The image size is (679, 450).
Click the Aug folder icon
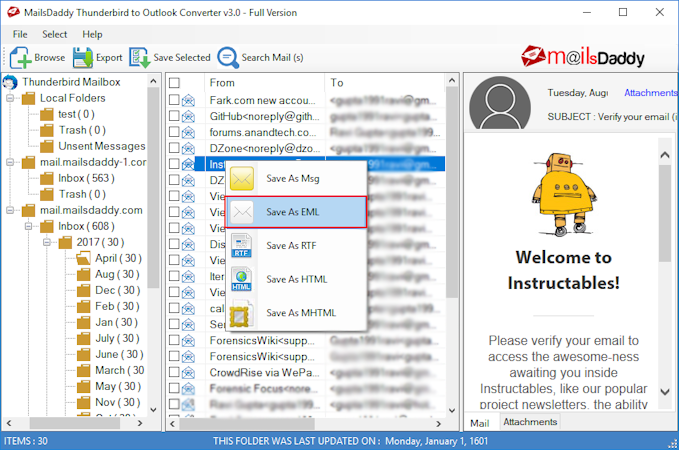tap(83, 275)
